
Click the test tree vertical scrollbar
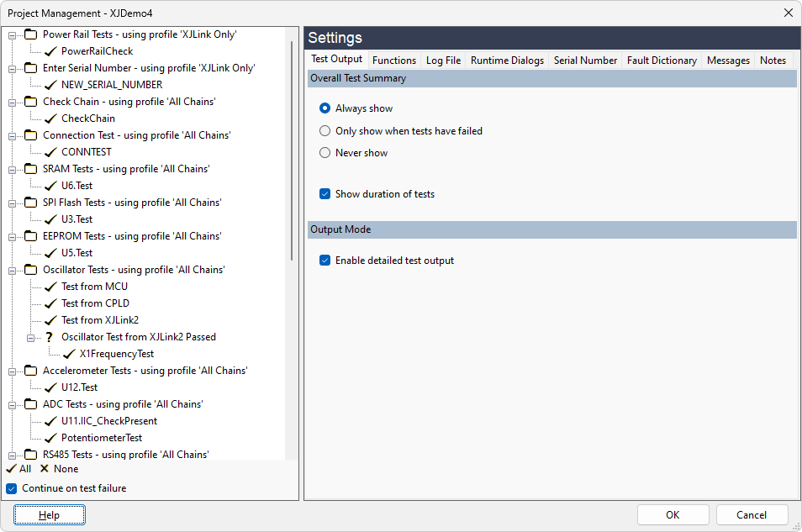click(292, 151)
